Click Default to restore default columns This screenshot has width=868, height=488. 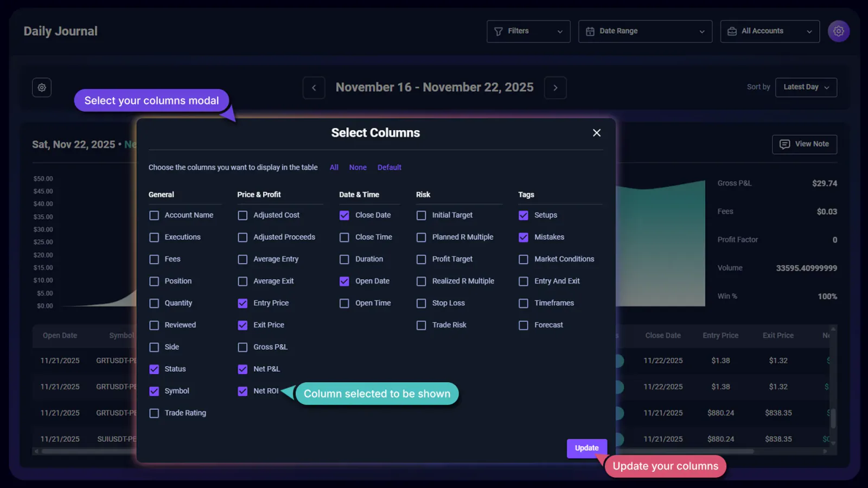coord(389,167)
